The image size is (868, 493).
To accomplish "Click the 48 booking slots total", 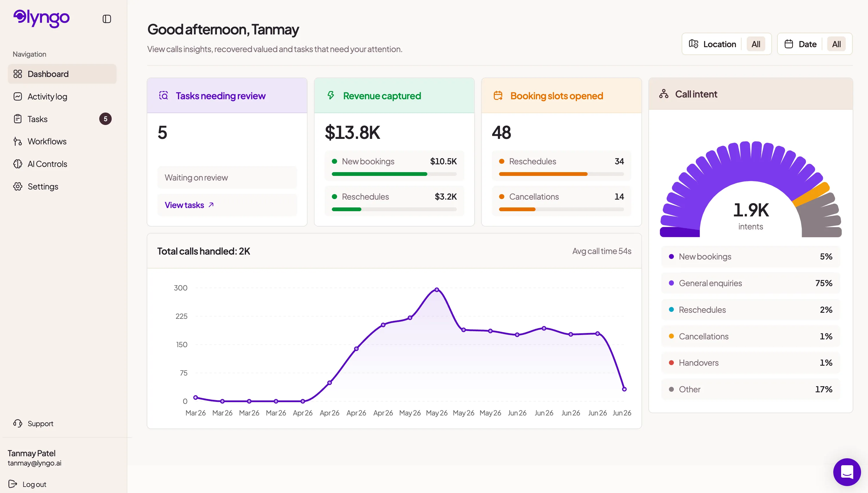I will pyautogui.click(x=501, y=133).
